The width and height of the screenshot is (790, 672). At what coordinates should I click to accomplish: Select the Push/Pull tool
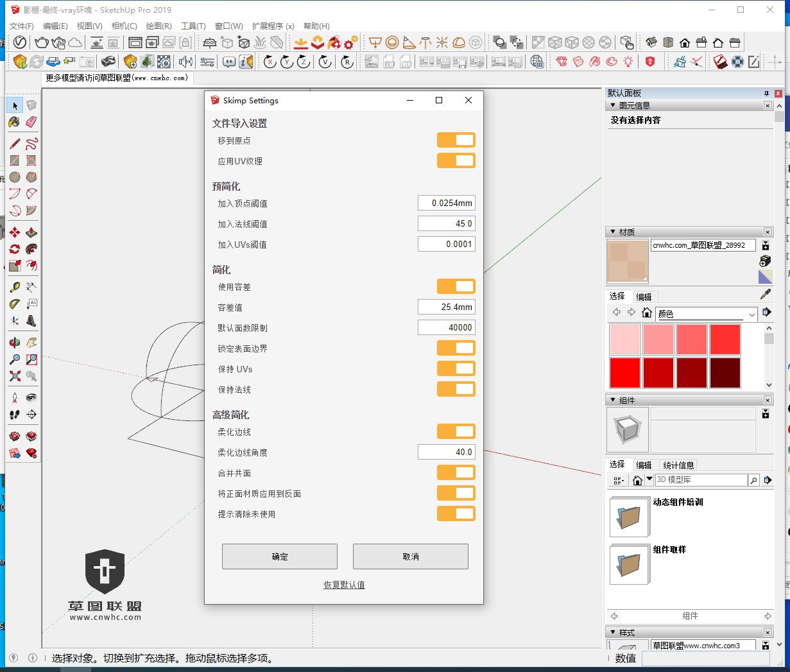coord(31,232)
